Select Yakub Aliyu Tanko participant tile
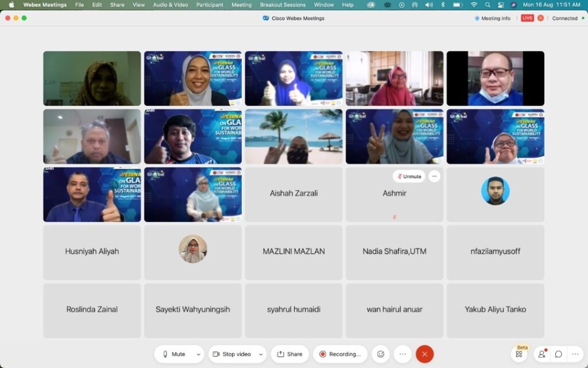588x368 pixels. [496, 310]
